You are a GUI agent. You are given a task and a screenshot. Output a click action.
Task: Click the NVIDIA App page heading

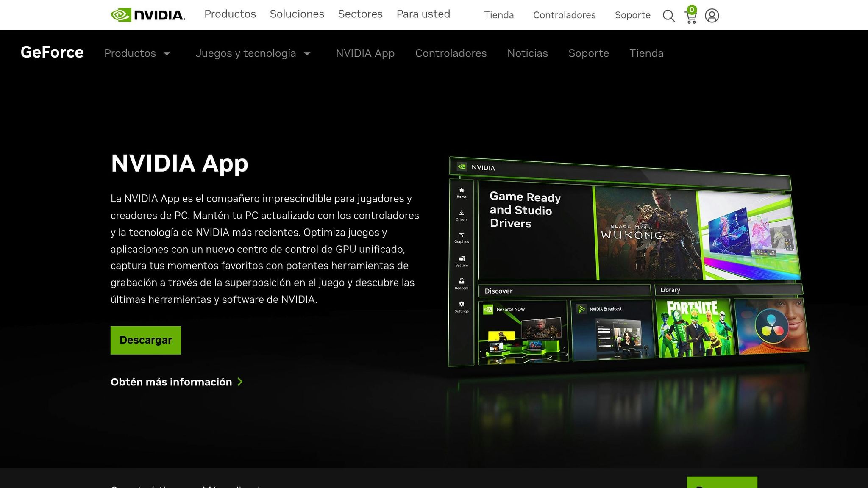coord(179,164)
